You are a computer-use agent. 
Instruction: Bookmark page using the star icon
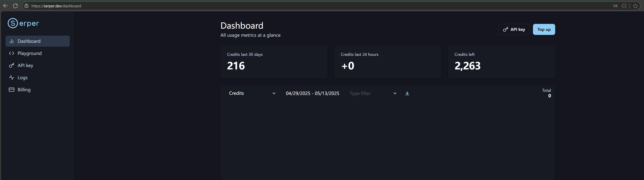[635, 6]
